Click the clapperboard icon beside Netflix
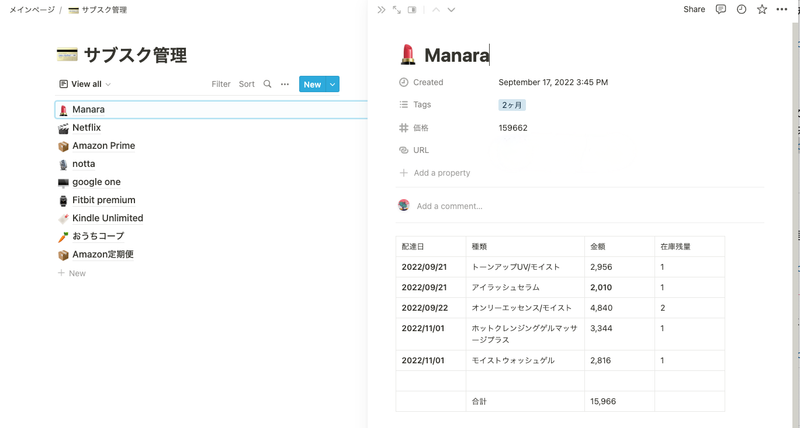The width and height of the screenshot is (800, 428). pos(63,129)
